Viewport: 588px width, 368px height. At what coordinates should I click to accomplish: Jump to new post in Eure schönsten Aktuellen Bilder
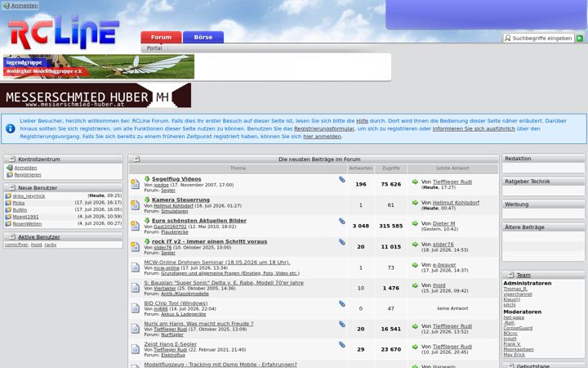(147, 221)
